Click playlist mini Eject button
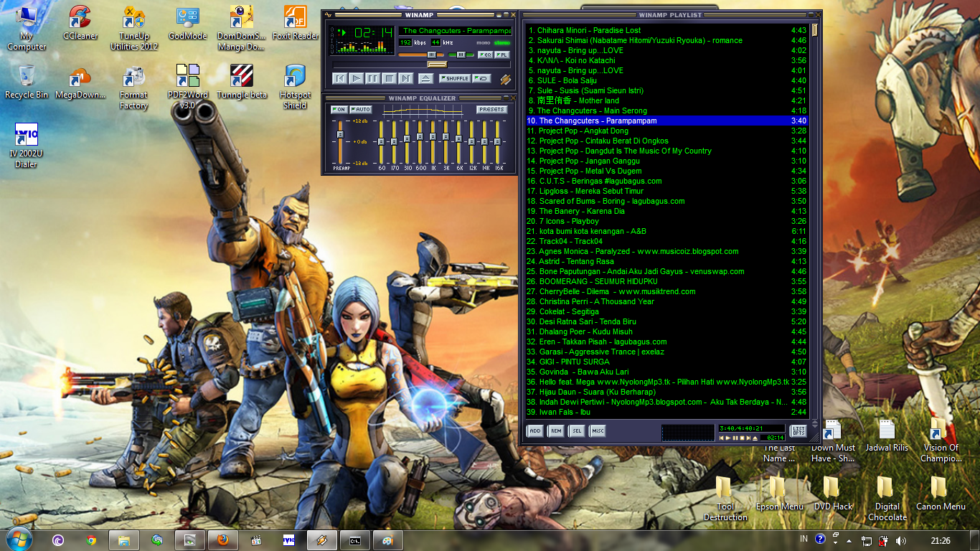980x551 pixels. [x=755, y=438]
